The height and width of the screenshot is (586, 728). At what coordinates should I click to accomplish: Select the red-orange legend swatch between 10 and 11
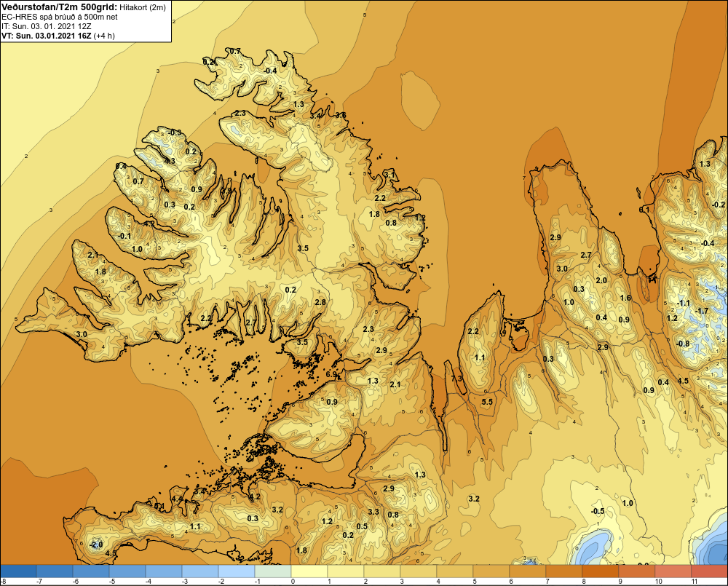(673, 571)
